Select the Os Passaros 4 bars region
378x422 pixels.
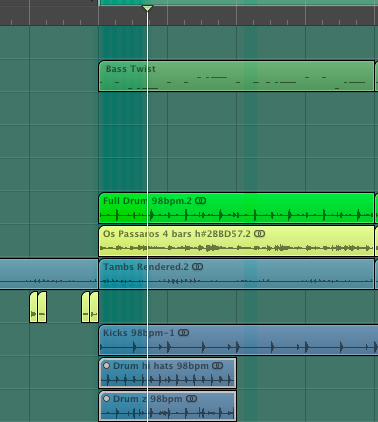coord(236,241)
